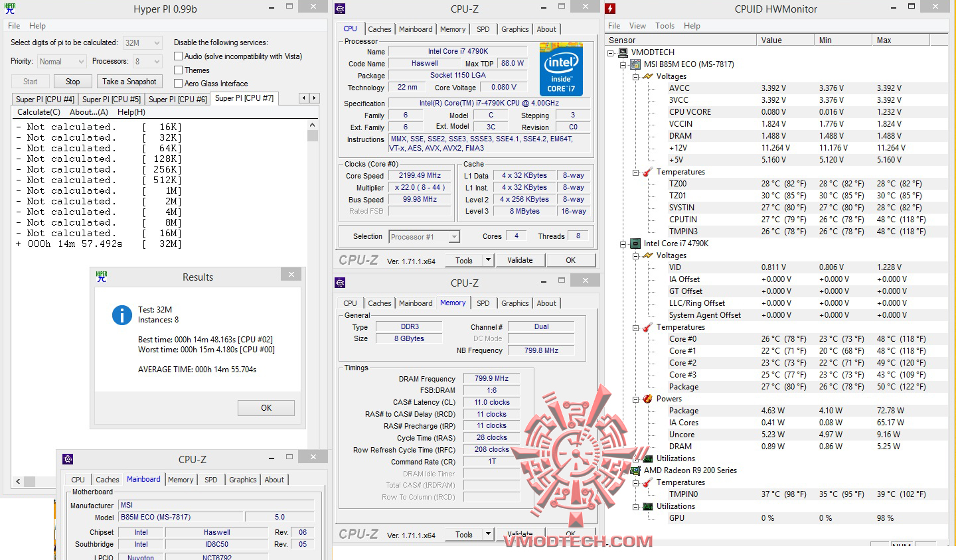Click the Voltages icon under MSI B85M ECO
The image size is (956, 560).
pyautogui.click(x=648, y=76)
